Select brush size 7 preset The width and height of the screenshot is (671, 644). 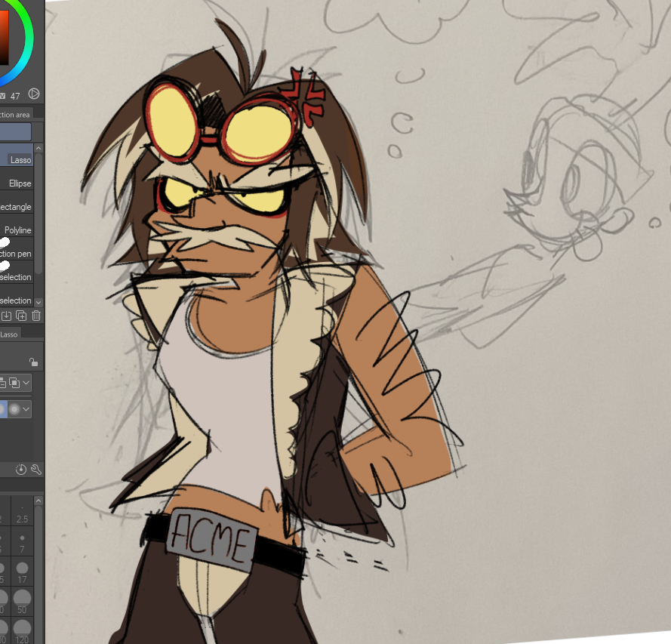22,542
